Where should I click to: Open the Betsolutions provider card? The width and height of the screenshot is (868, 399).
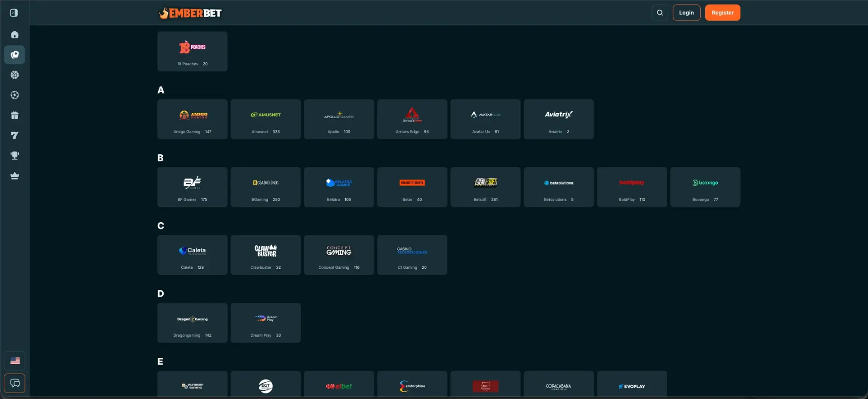click(558, 187)
